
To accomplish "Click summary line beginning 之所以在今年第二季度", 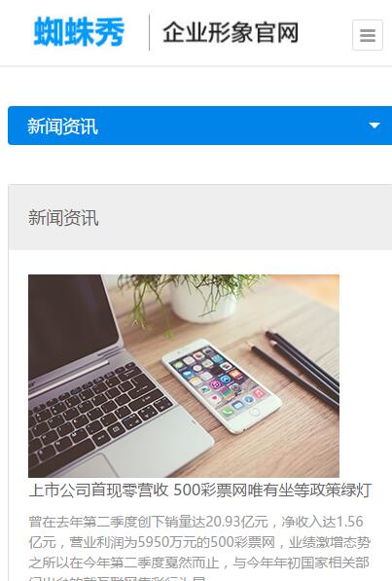I will click(x=198, y=563).
